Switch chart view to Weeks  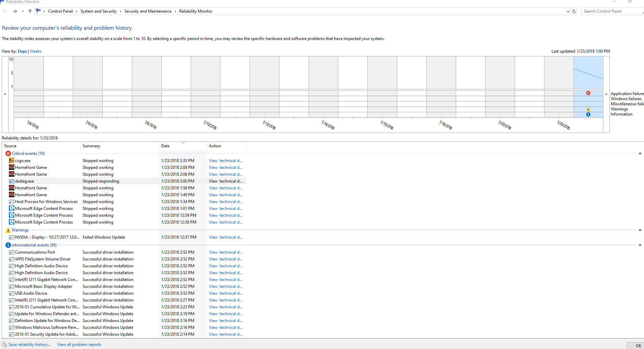pos(36,51)
